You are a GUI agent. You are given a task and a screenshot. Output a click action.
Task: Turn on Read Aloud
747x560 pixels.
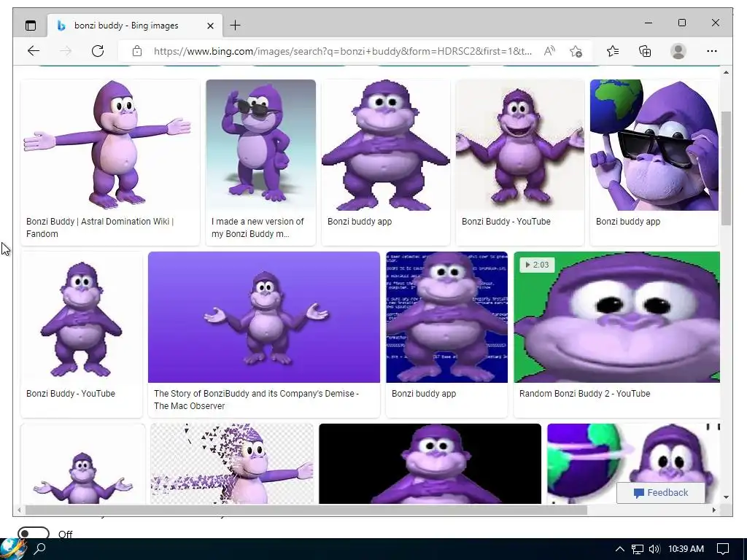549,51
